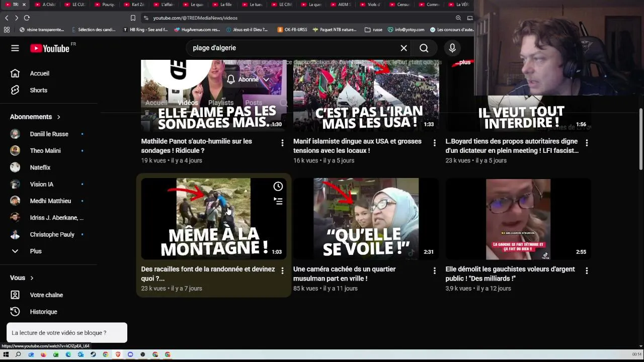Play the 'MÊME À LA MONTAGNE' thumbnail
This screenshot has height=362, width=644.
[x=214, y=219]
